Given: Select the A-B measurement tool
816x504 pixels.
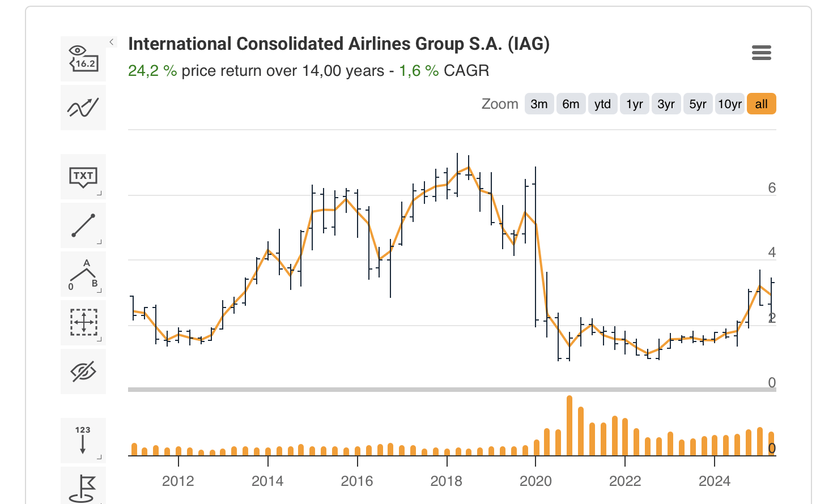Looking at the screenshot, I should tap(83, 274).
